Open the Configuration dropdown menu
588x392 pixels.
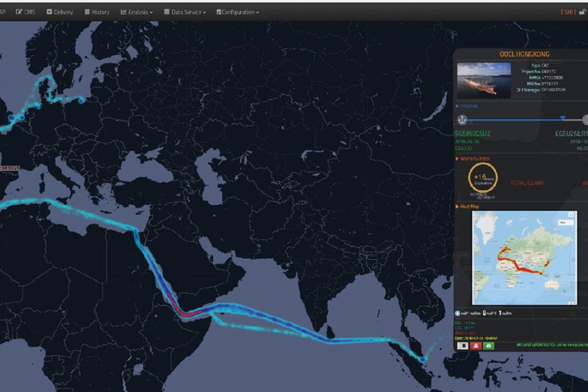tap(238, 12)
